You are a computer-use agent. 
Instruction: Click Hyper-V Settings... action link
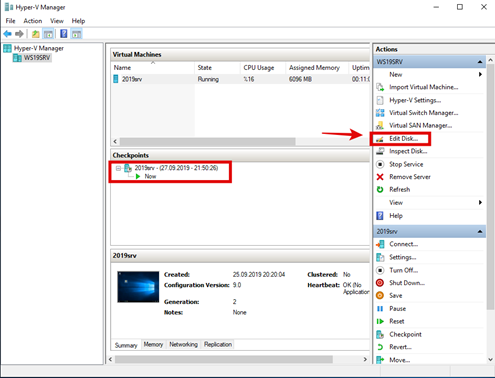tap(415, 100)
